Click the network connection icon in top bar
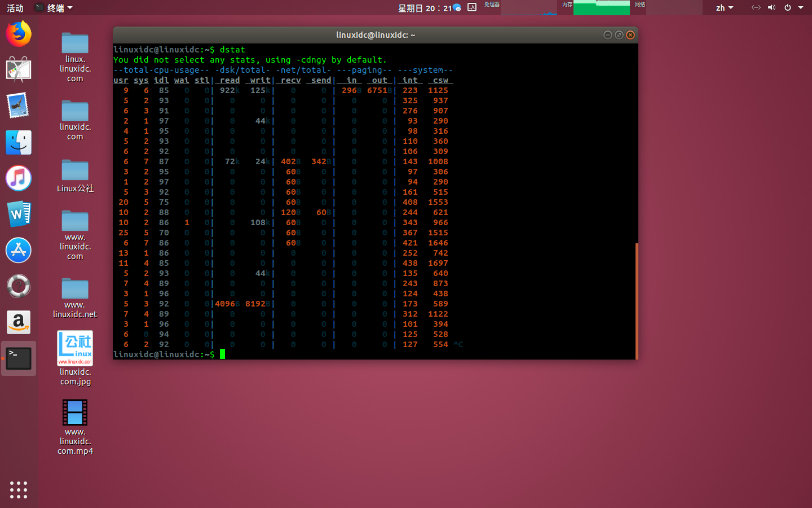 click(756, 7)
